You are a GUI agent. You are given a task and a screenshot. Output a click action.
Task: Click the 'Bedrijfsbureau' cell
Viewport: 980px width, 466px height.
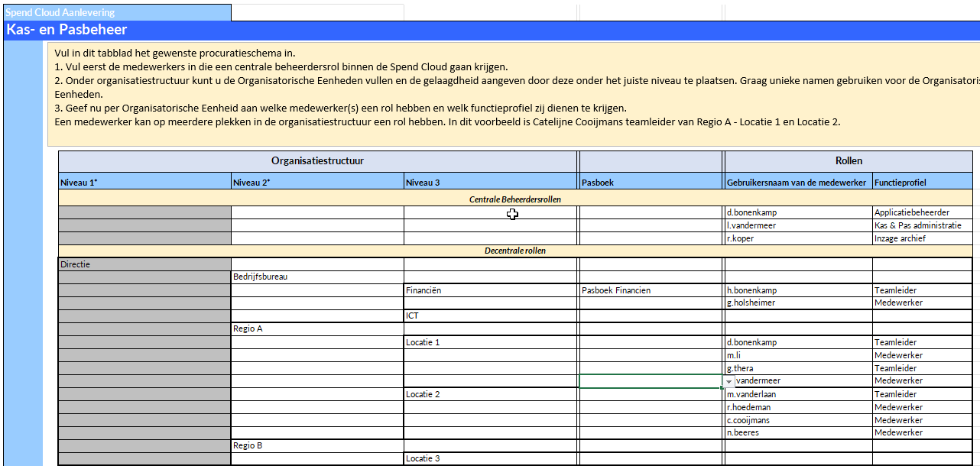coord(317,277)
